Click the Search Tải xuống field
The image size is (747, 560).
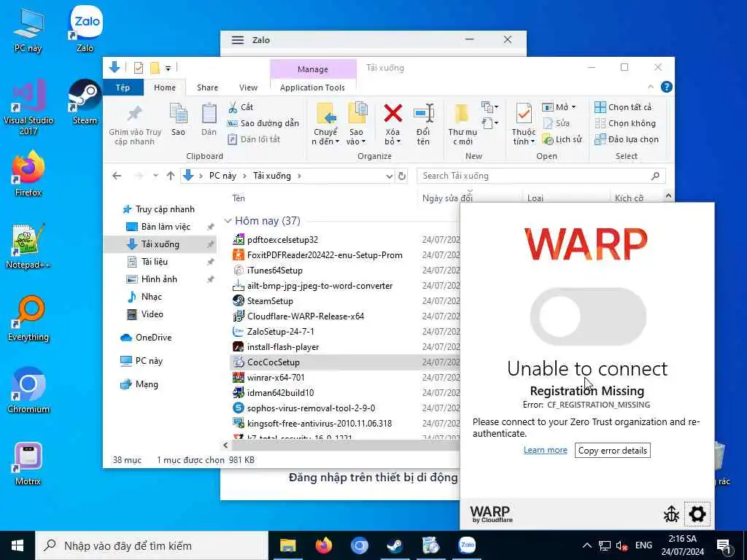point(541,176)
